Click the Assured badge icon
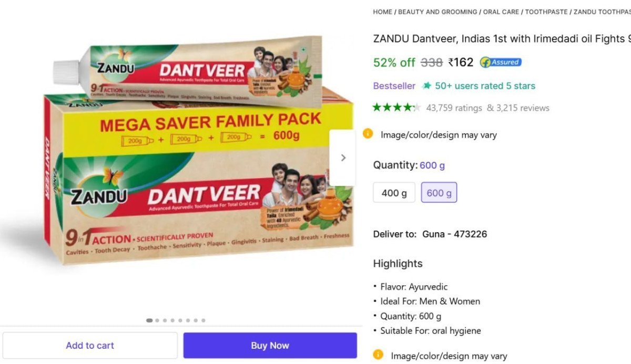 501,62
